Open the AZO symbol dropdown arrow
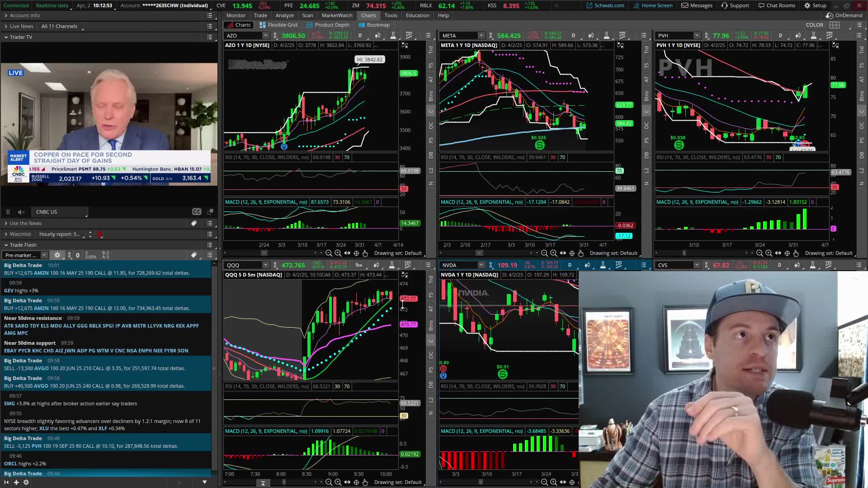Viewport: 868px width, 488px height. [x=265, y=36]
